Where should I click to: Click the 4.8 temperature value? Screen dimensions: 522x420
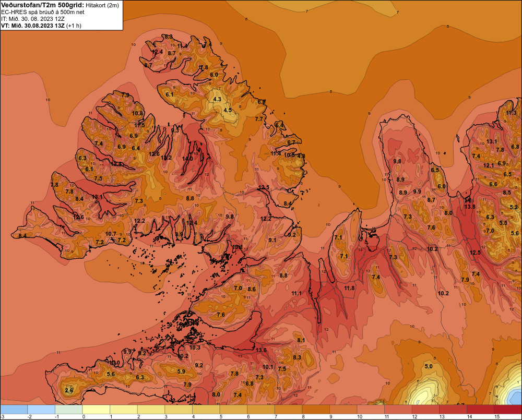[x=301, y=156]
